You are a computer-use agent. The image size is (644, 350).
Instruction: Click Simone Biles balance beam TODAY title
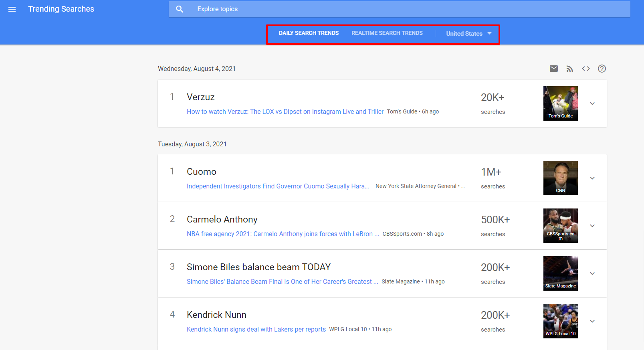tap(259, 267)
